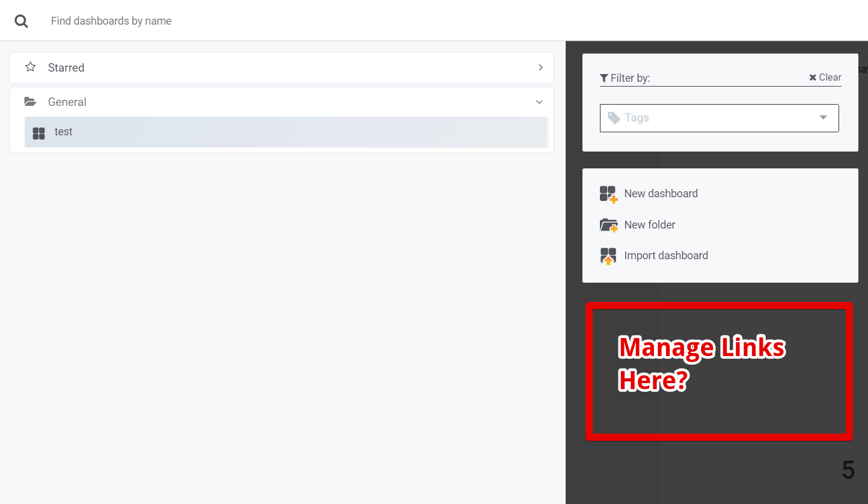
Task: Click the Filter by funnel icon
Action: point(604,78)
